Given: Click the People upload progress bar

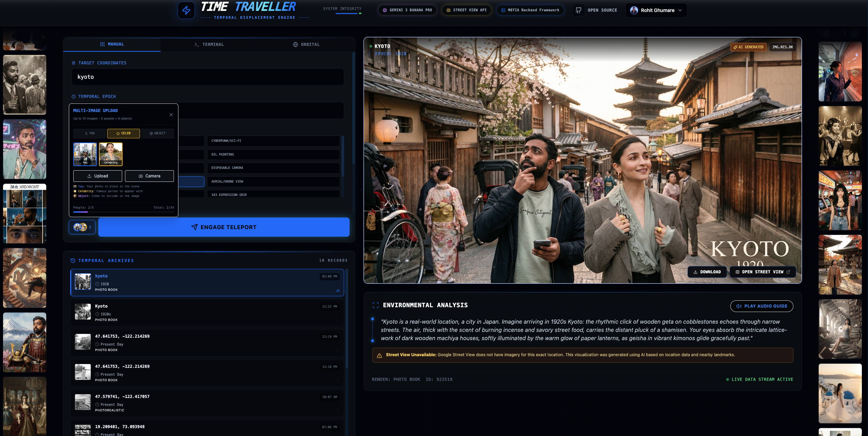Looking at the screenshot, I should click(123, 212).
